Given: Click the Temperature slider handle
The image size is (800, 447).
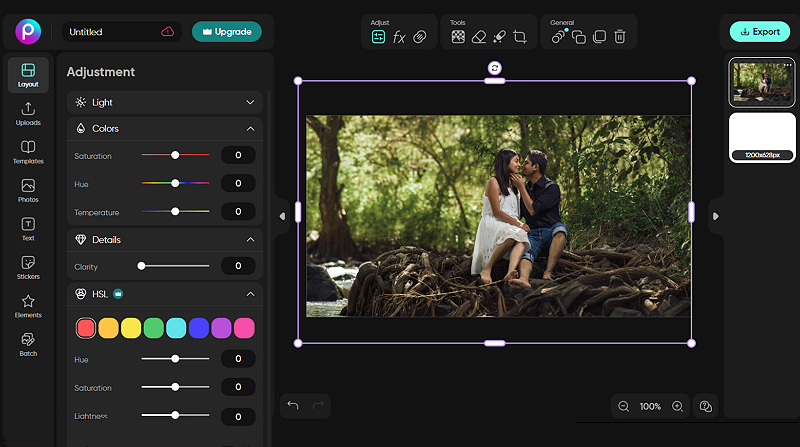Looking at the screenshot, I should [175, 211].
